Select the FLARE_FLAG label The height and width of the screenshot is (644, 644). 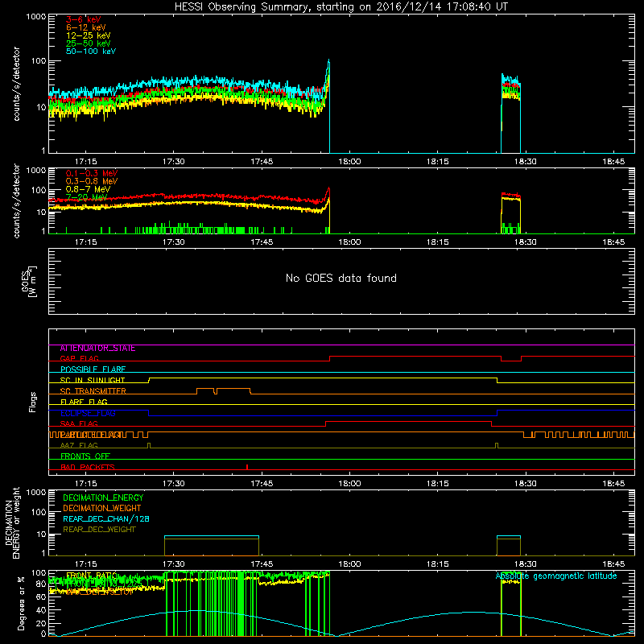point(84,402)
